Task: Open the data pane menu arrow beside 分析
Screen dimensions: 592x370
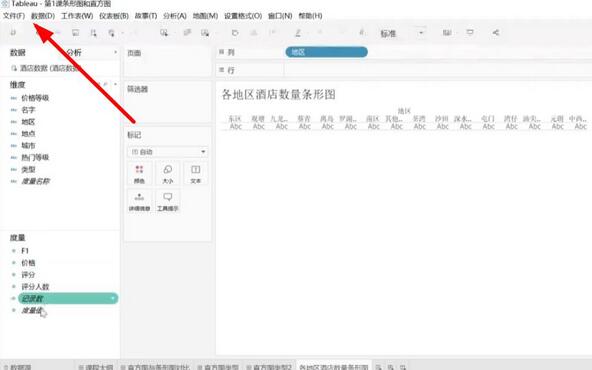Action: [x=115, y=52]
